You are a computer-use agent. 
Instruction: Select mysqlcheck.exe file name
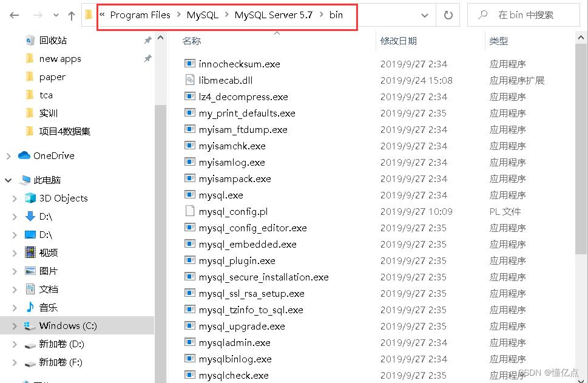(x=234, y=376)
